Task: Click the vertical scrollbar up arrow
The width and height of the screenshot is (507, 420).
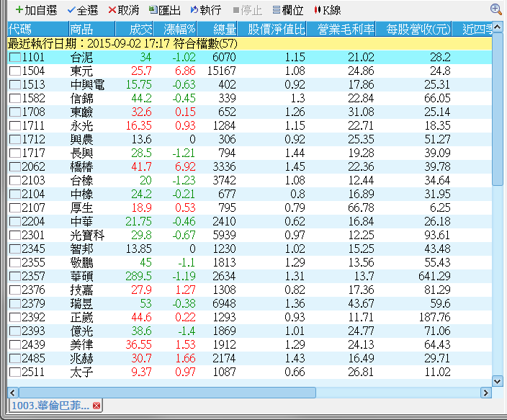Action: (497, 27)
